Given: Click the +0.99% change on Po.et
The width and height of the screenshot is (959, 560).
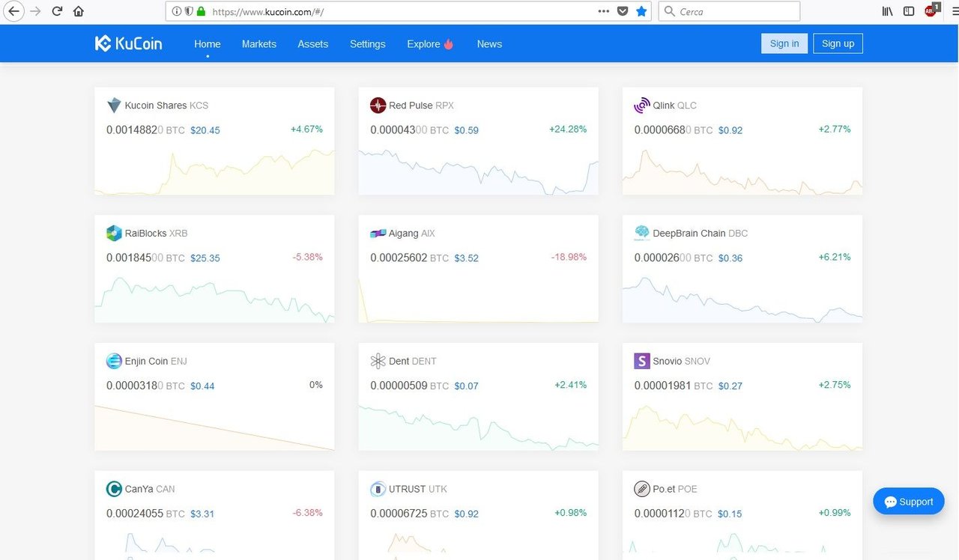Looking at the screenshot, I should point(835,513).
